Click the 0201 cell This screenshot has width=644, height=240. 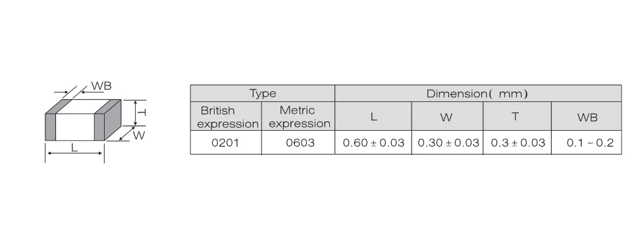pos(227,143)
